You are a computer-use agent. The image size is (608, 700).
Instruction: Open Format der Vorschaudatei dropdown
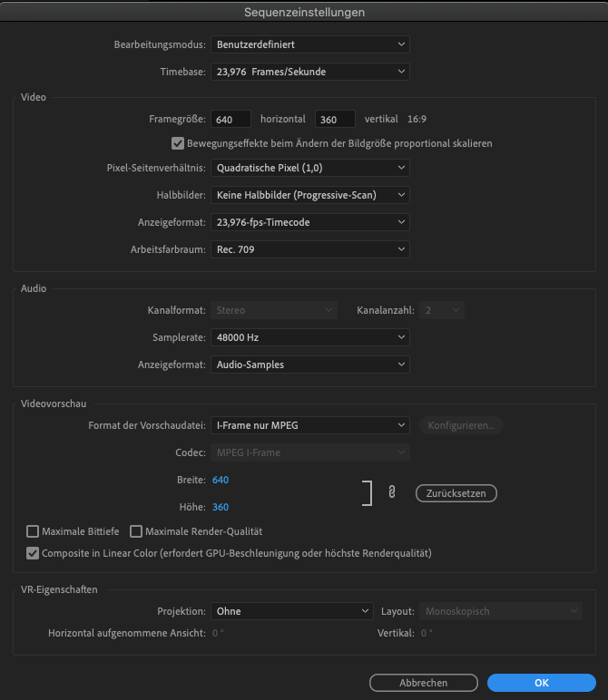pyautogui.click(x=309, y=425)
